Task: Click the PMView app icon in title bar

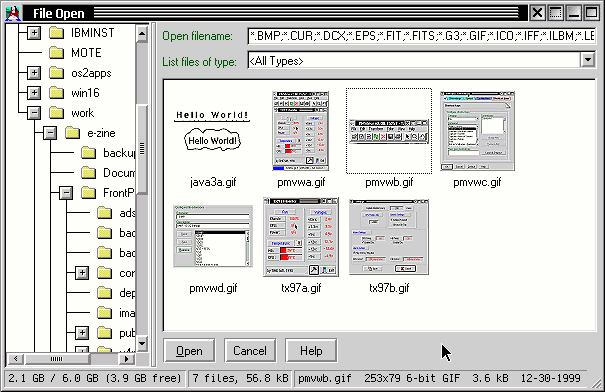Action: (13, 13)
